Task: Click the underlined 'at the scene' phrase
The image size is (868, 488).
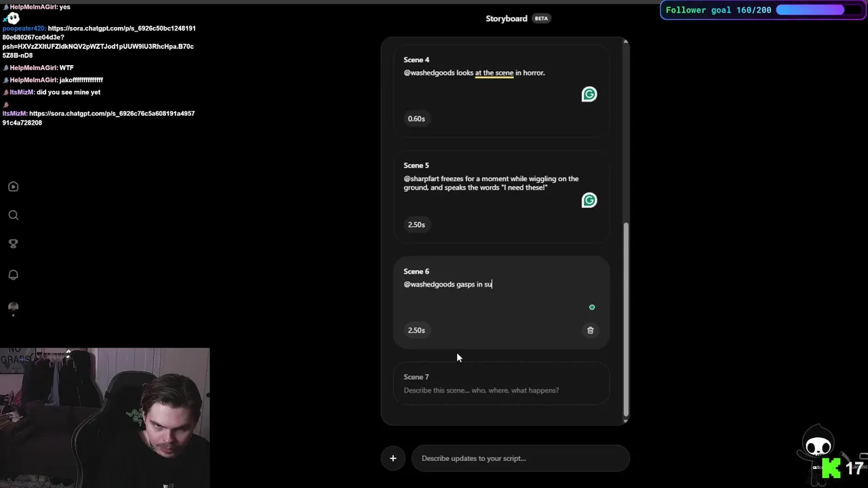Action: [x=494, y=73]
